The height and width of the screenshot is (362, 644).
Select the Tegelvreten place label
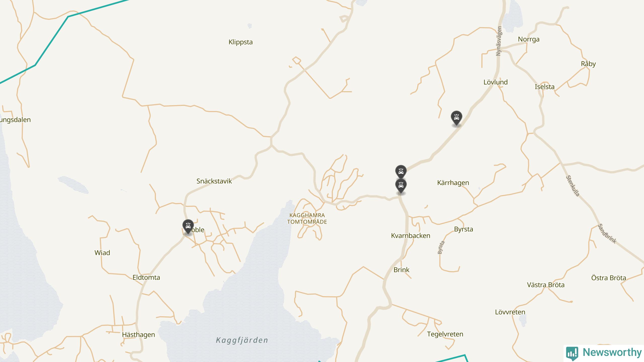pyautogui.click(x=445, y=334)
